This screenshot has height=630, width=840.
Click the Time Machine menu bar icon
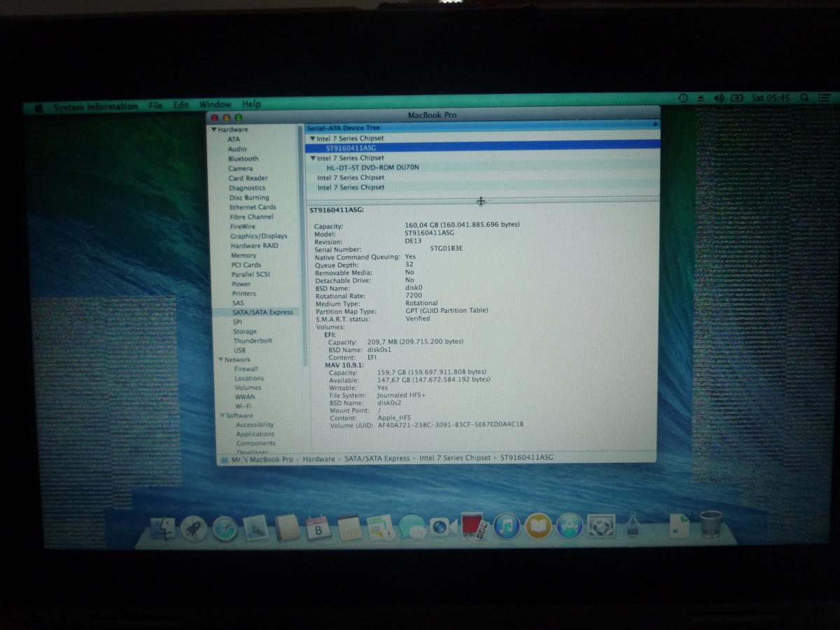(684, 98)
